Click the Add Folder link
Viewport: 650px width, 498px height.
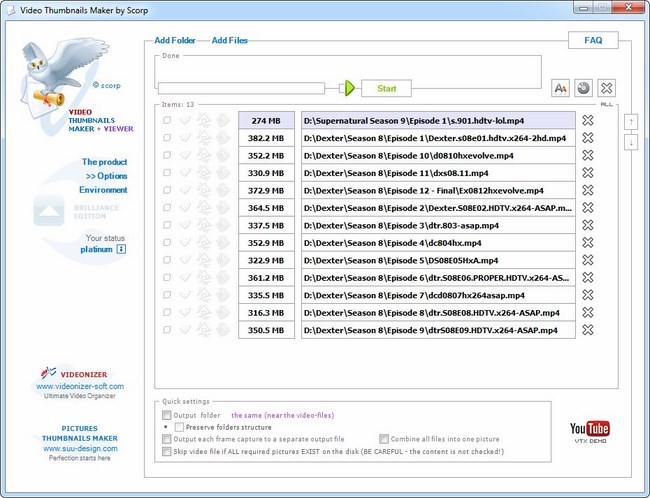click(175, 40)
